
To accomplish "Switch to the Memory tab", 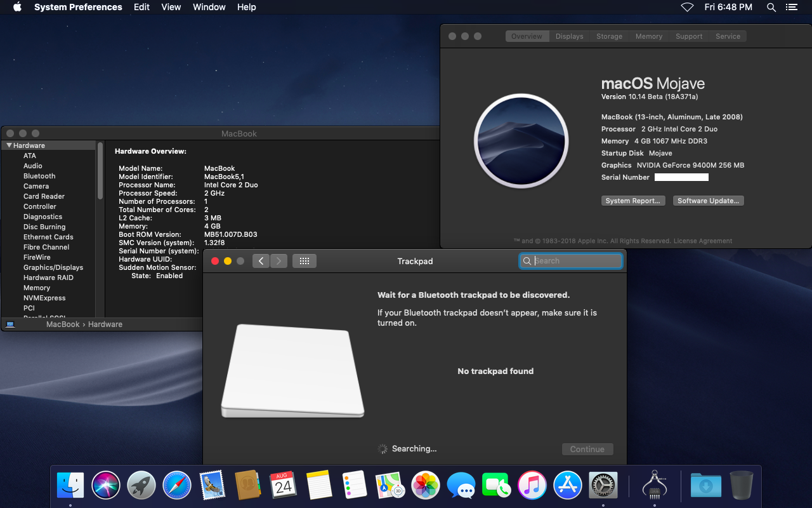I will (649, 36).
